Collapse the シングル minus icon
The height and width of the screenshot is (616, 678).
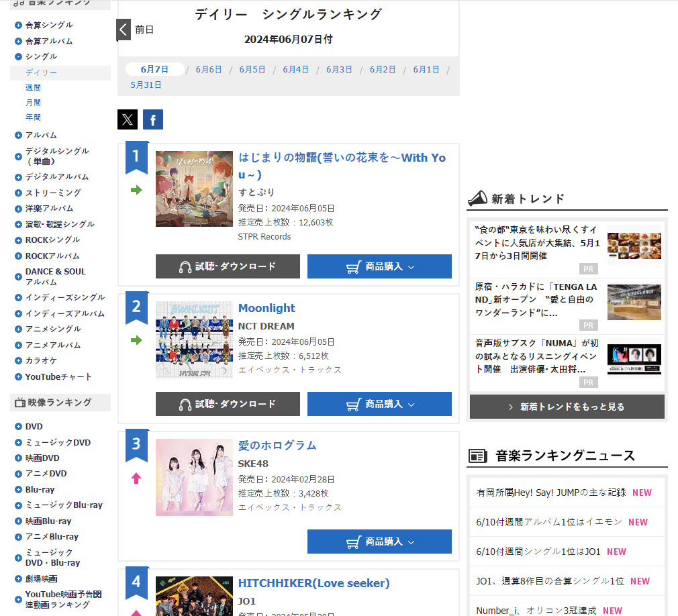[18, 56]
